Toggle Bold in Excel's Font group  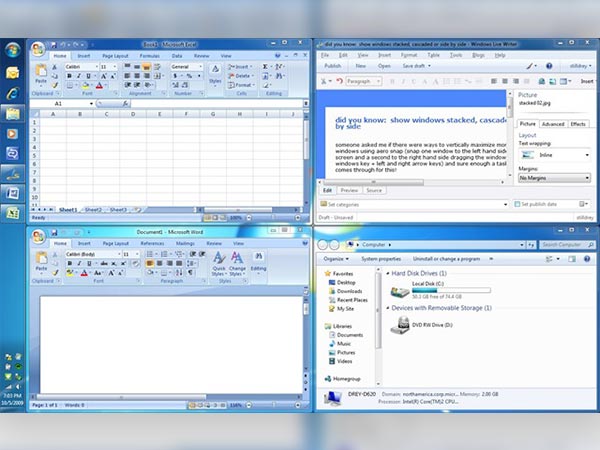(x=70, y=77)
